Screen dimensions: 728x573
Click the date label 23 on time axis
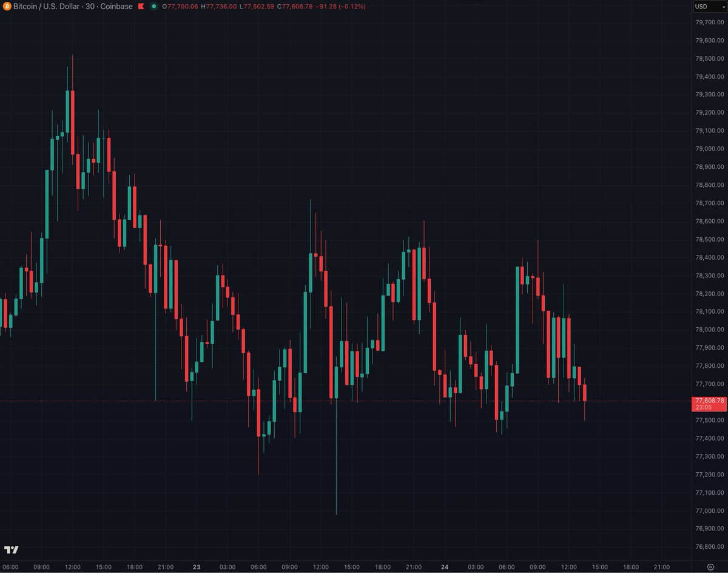coord(196,566)
